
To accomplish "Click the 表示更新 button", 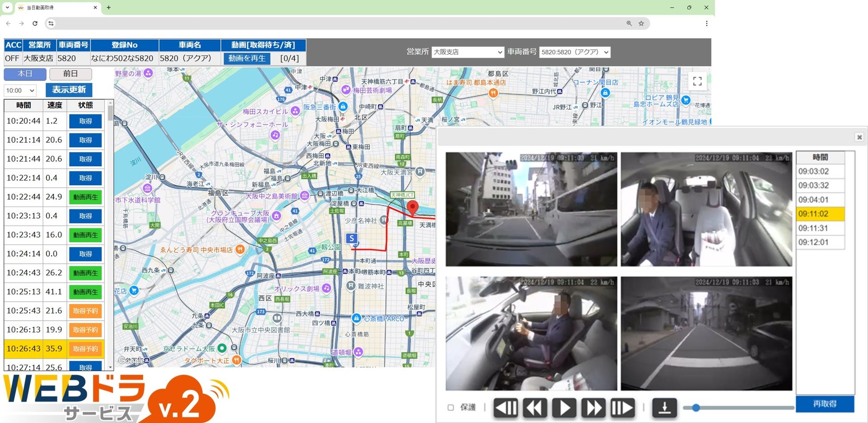I will (x=69, y=90).
